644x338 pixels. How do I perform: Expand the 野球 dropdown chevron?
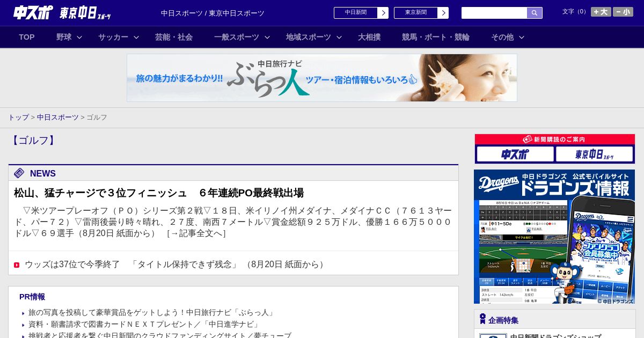[x=79, y=37]
